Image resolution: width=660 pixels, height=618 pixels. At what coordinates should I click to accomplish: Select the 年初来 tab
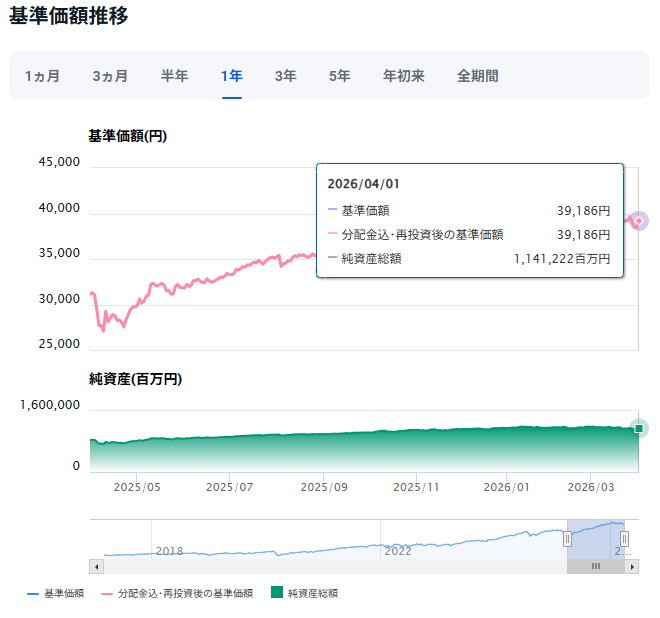pos(403,76)
